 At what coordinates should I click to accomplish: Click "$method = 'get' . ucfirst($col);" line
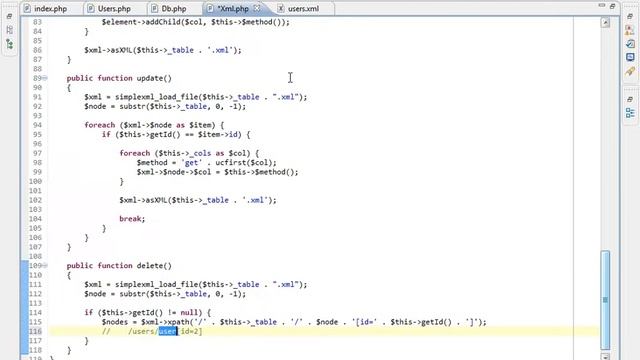[207, 162]
